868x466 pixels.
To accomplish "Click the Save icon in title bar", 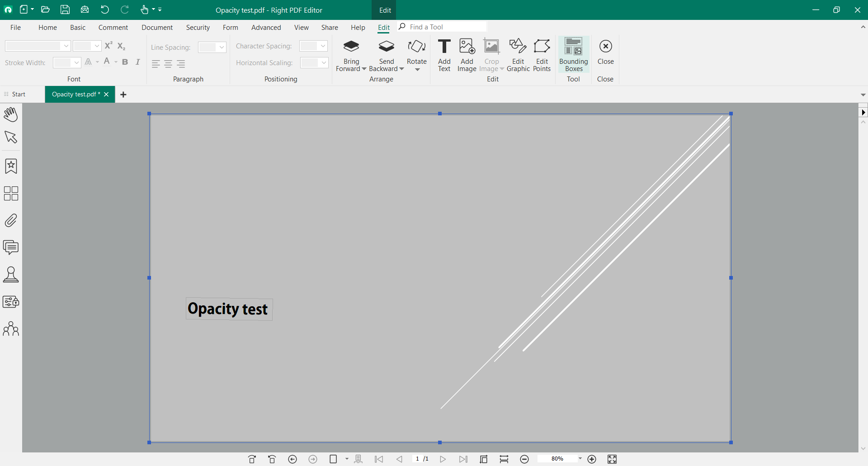I will [65, 10].
